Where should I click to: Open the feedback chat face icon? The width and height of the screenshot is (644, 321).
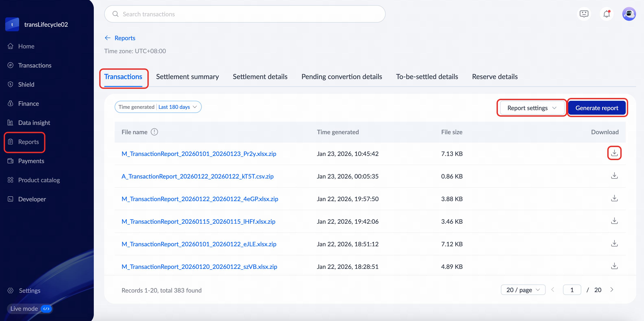[584, 14]
